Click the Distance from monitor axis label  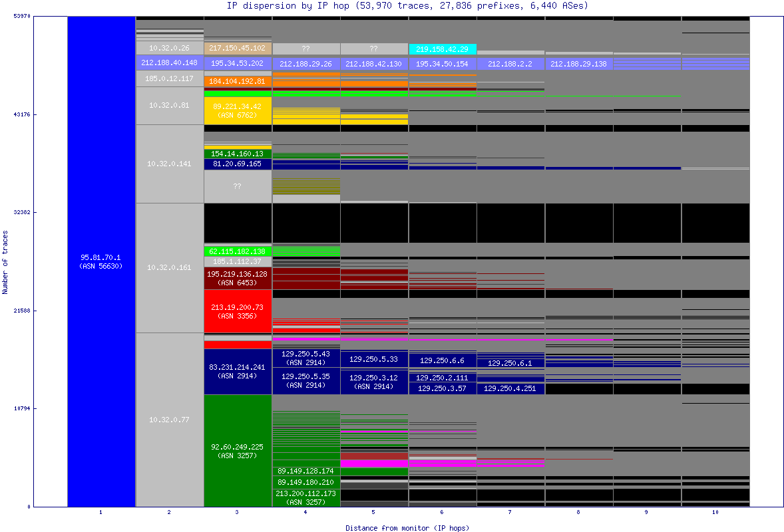[407, 527]
